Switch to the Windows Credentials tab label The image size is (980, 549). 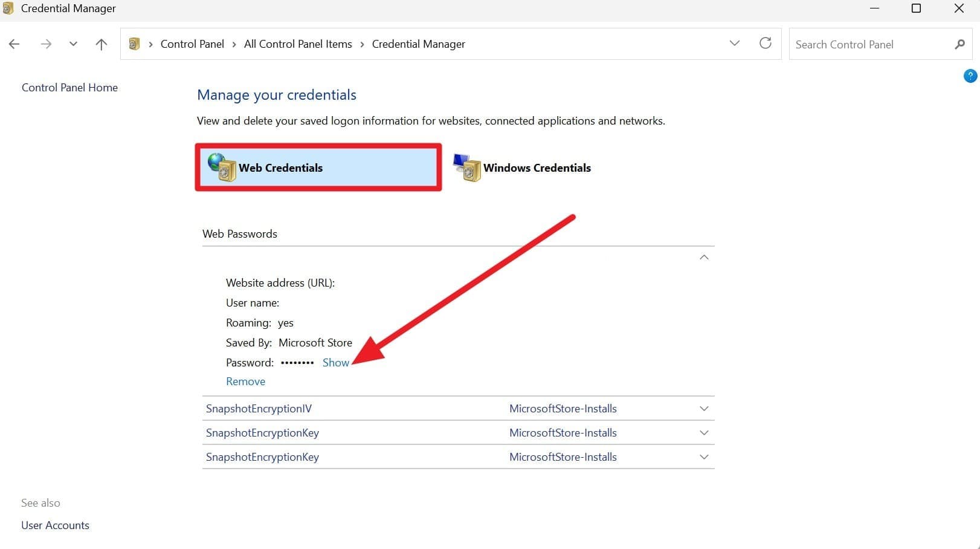tap(537, 168)
